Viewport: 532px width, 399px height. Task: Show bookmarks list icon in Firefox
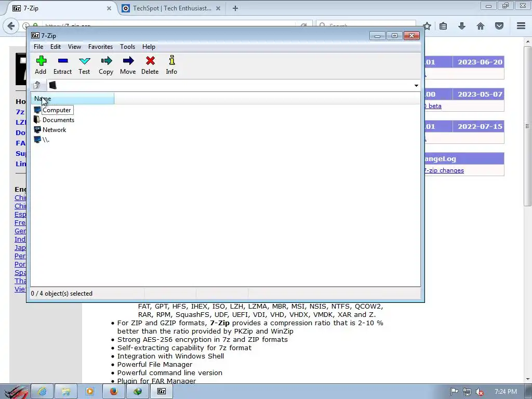pyautogui.click(x=443, y=26)
